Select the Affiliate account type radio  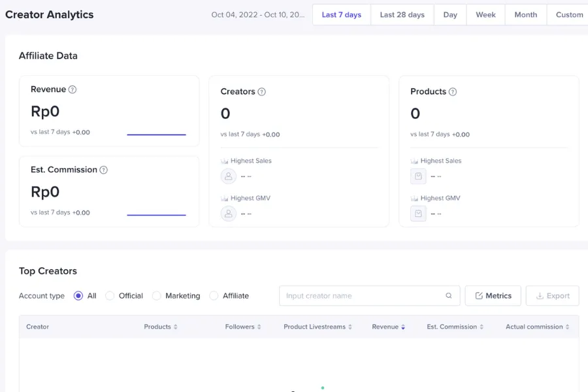(214, 295)
